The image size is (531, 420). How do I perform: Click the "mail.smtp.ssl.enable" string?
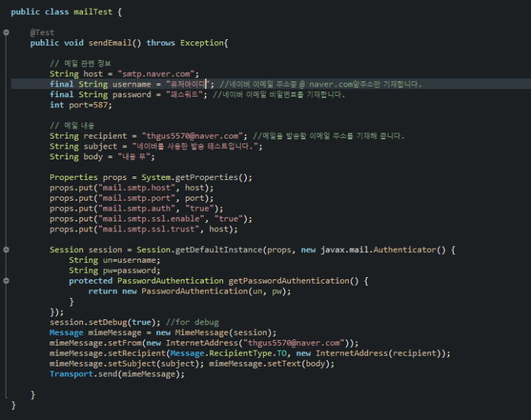(x=151, y=219)
